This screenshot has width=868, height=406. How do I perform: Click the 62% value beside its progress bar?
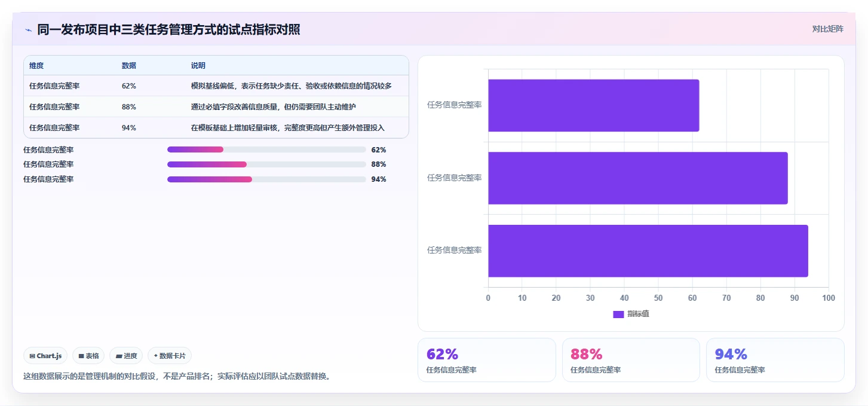pos(379,149)
